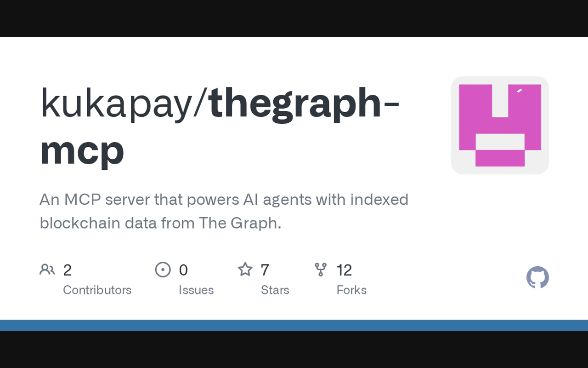Open the Forks label
588x368 pixels.
(351, 290)
